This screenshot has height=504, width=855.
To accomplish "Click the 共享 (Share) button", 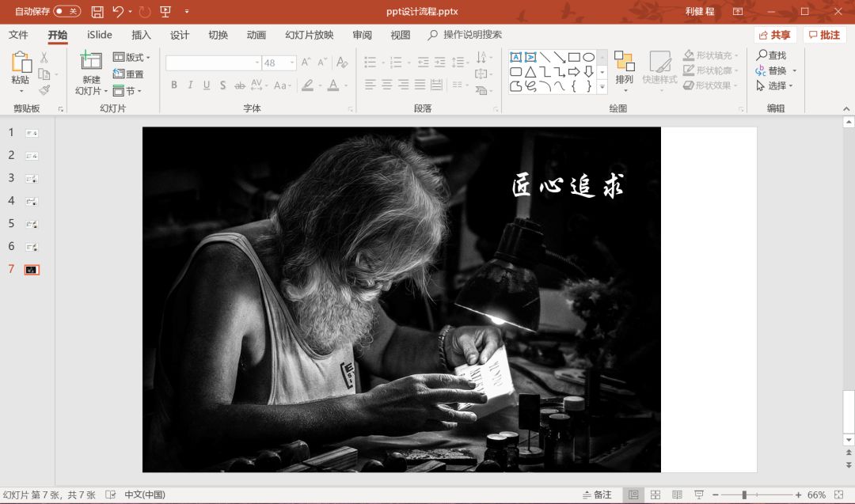I will point(774,35).
